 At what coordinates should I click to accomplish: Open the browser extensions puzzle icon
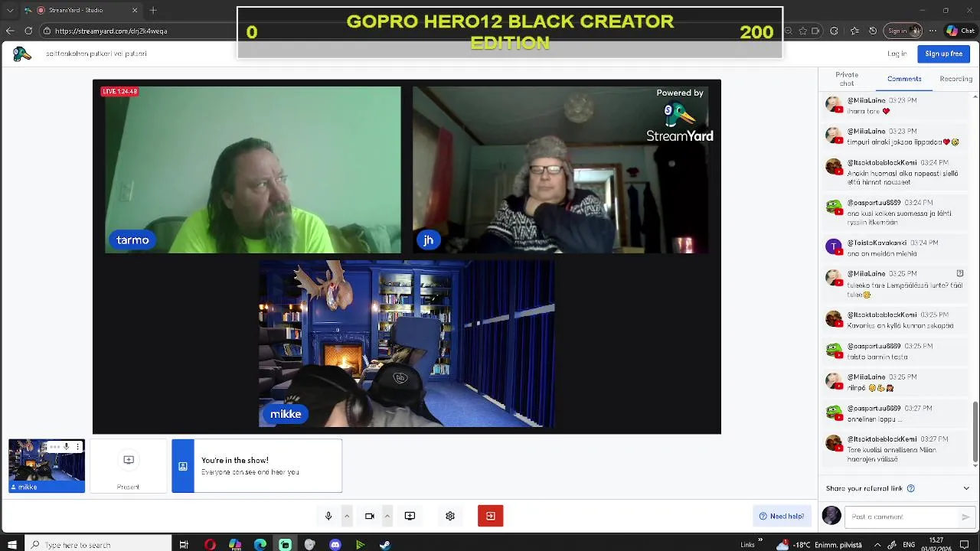pyautogui.click(x=834, y=31)
